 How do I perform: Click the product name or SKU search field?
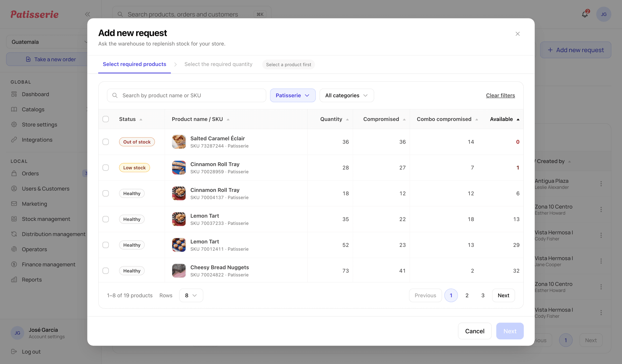click(187, 95)
